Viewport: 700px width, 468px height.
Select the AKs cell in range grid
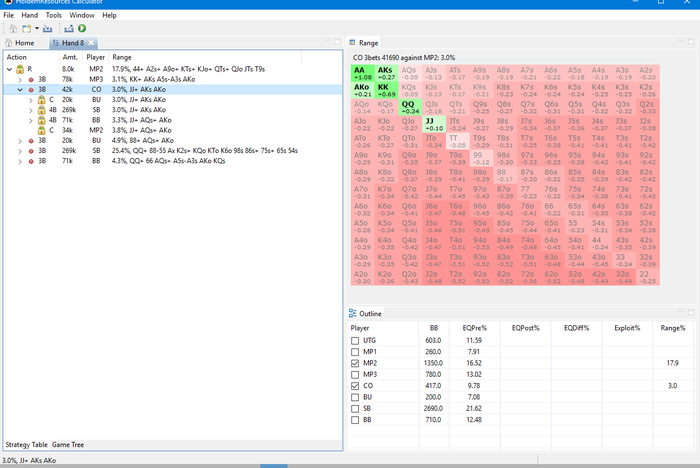386,73
